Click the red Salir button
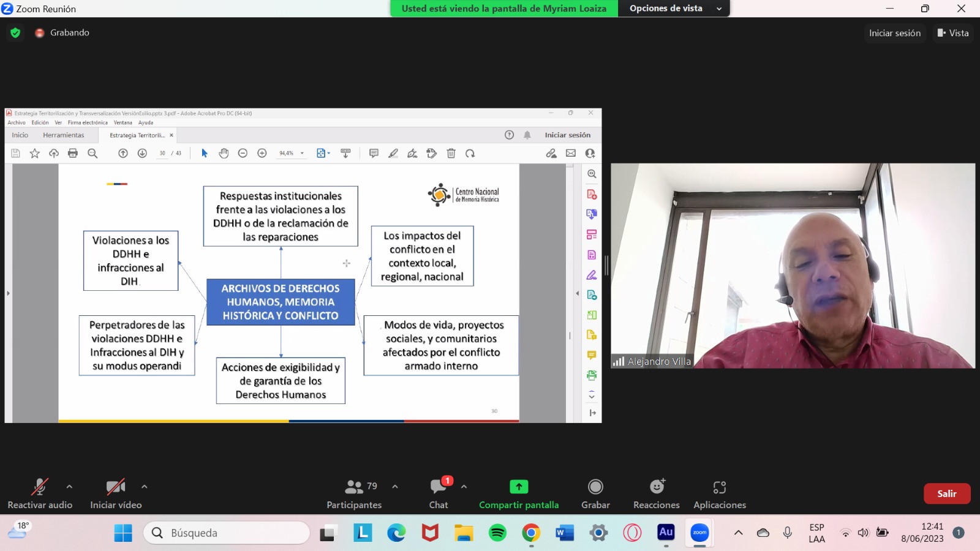Screen dimensions: 980x551 947,493
